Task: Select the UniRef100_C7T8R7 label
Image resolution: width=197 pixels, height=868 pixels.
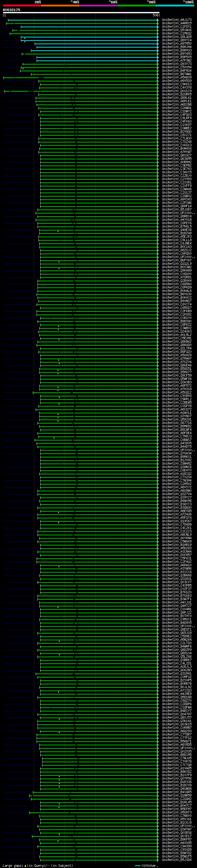Action: [176, 735]
